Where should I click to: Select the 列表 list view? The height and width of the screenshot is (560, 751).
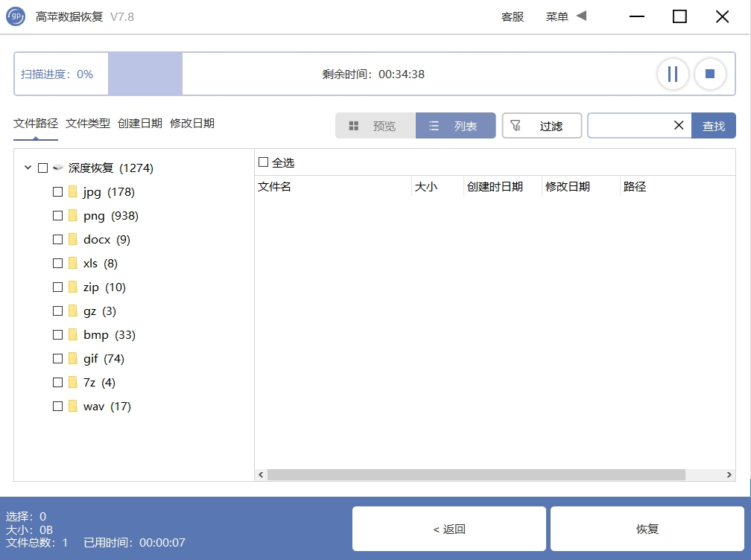click(455, 125)
